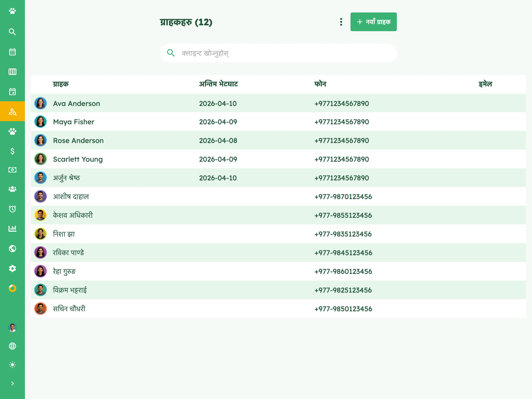
Task: Click the नयाँ ग्राहक button
Action: tap(373, 22)
